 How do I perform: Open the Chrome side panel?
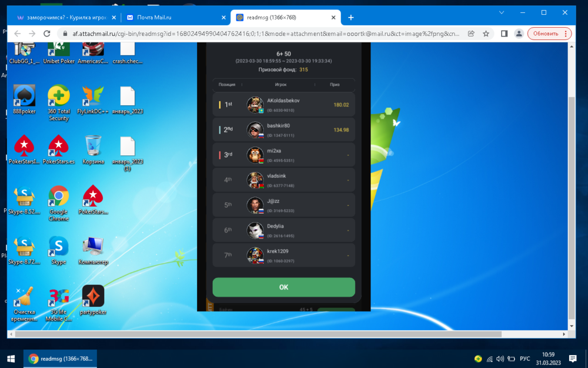click(504, 34)
